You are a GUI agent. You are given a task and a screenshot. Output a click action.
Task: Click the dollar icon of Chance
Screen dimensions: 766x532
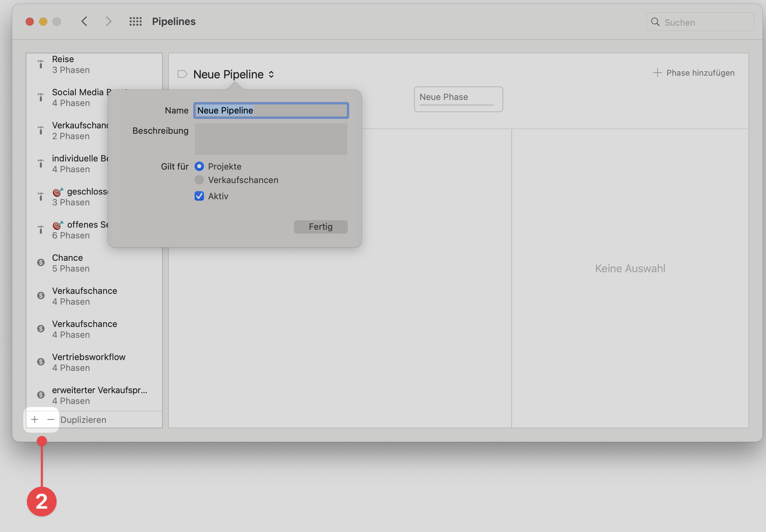tap(41, 262)
